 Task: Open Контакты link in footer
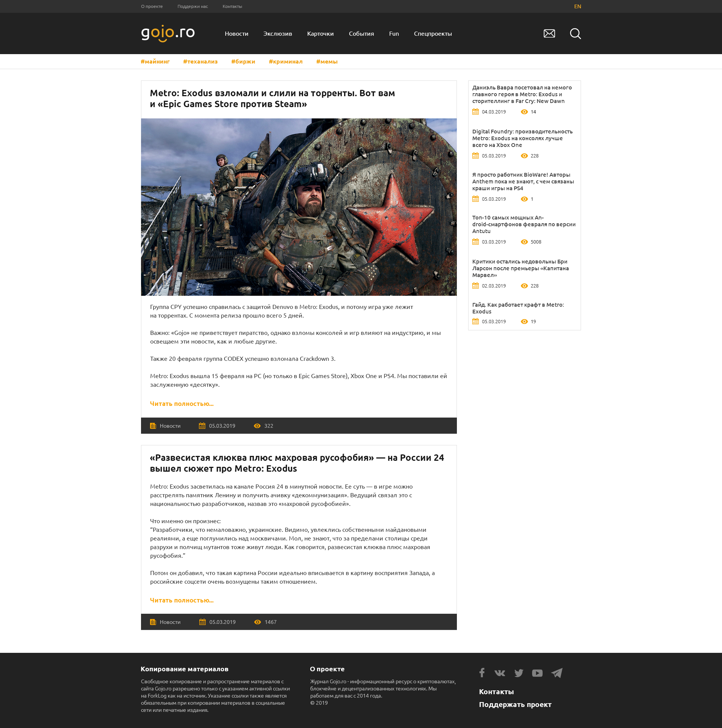(x=496, y=692)
